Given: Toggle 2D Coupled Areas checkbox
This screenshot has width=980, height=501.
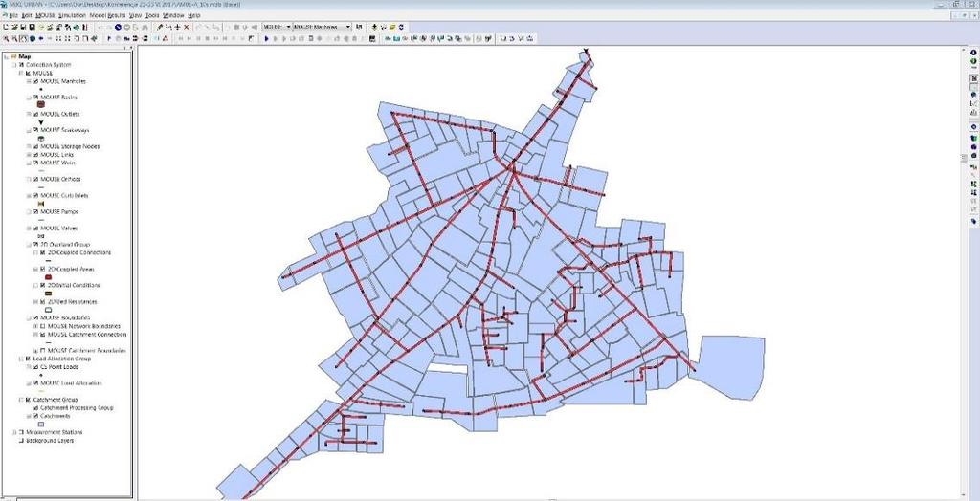Looking at the screenshot, I should tap(42, 269).
